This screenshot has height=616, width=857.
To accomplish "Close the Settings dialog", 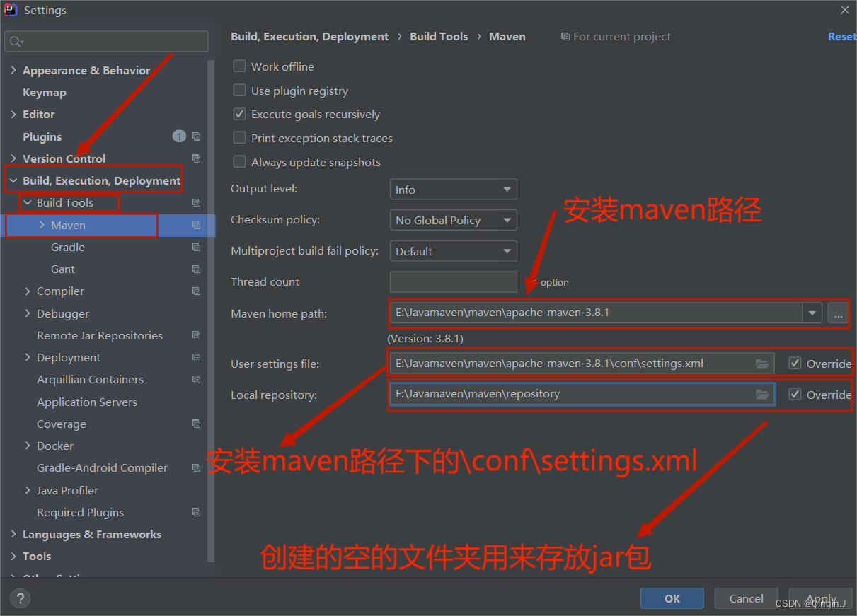I will point(845,10).
